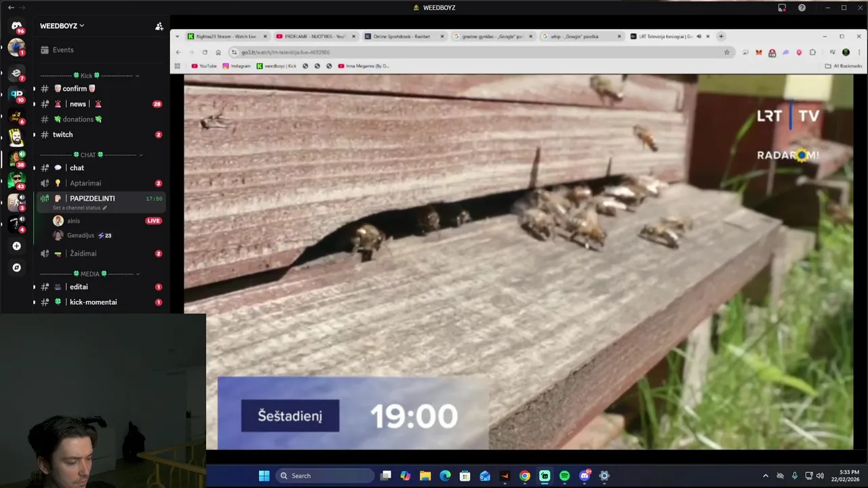The image size is (868, 488).
Task: Open Microsoft Edge from the taskbar
Action: click(x=445, y=476)
